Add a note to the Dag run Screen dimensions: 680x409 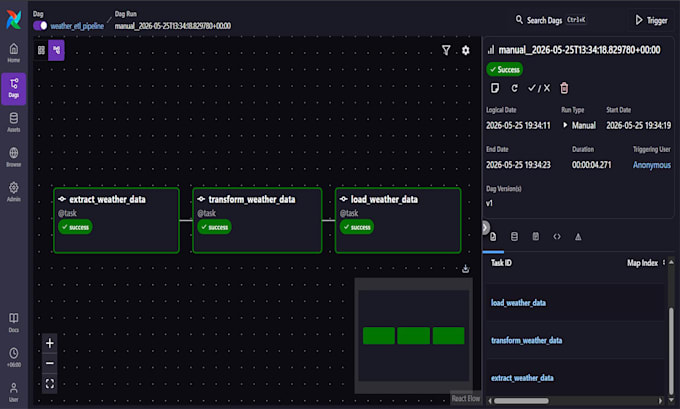(x=495, y=88)
